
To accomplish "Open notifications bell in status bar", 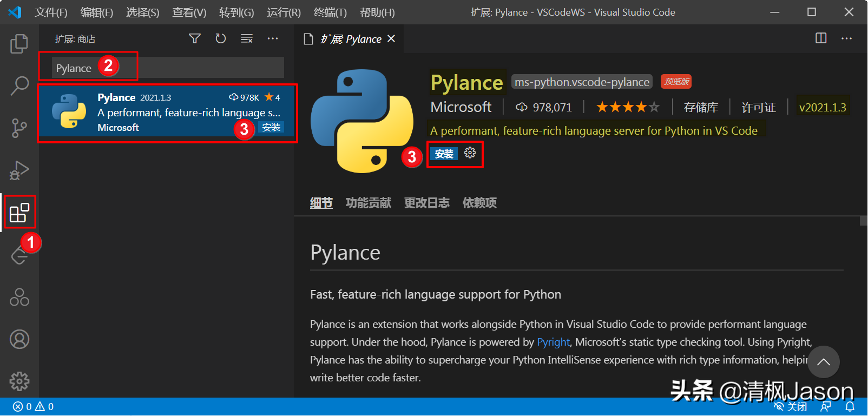I will [850, 407].
